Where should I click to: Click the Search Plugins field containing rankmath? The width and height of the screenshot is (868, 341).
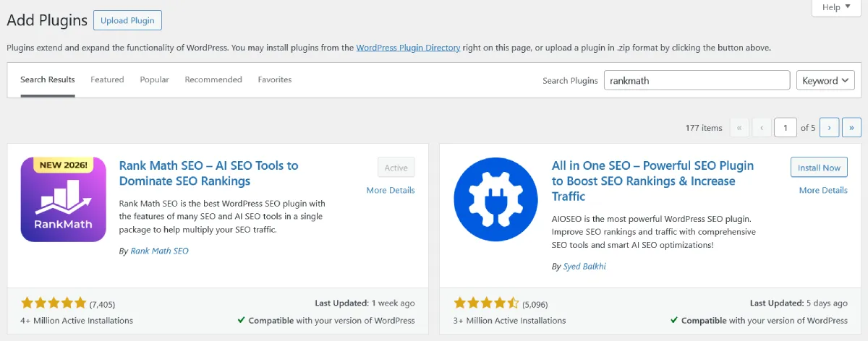point(697,80)
